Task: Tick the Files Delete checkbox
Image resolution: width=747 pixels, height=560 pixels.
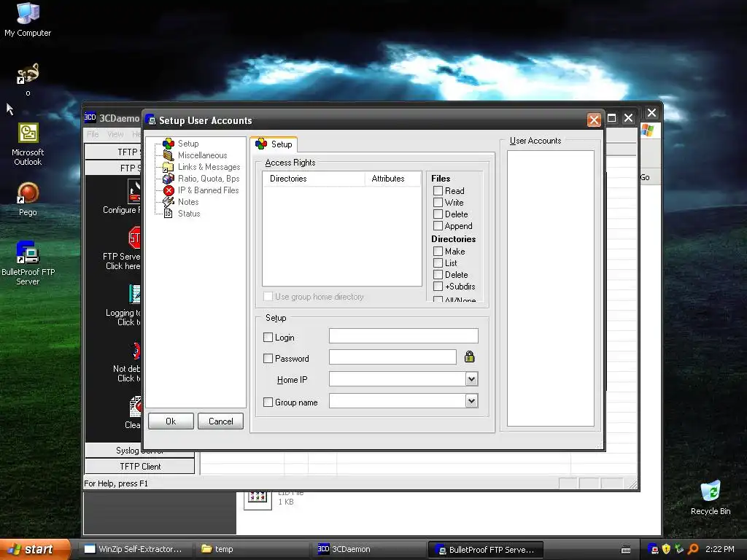Action: 438,214
